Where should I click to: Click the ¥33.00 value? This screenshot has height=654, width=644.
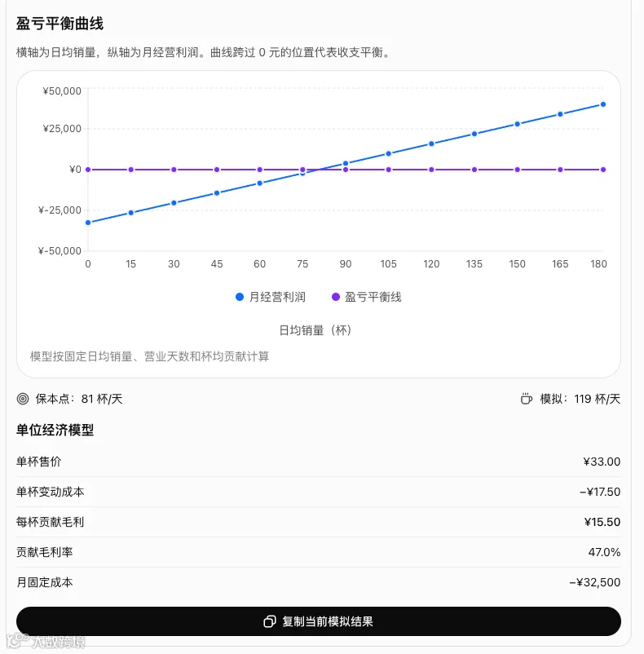[x=602, y=462]
